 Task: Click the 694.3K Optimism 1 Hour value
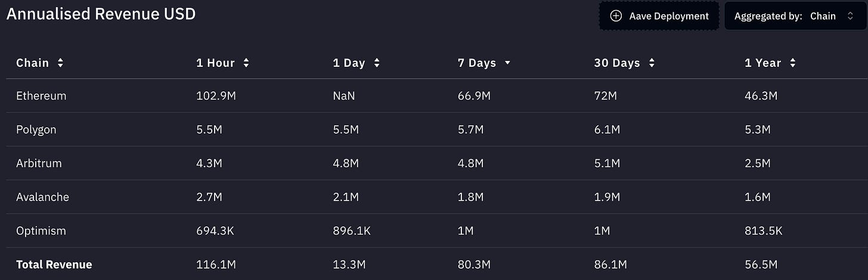[215, 230]
